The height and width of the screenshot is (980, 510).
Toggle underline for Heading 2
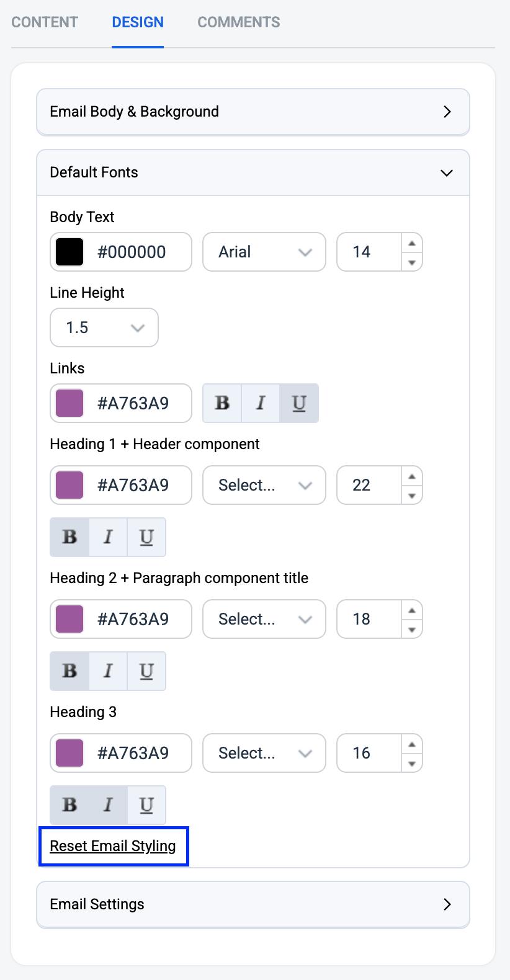146,671
